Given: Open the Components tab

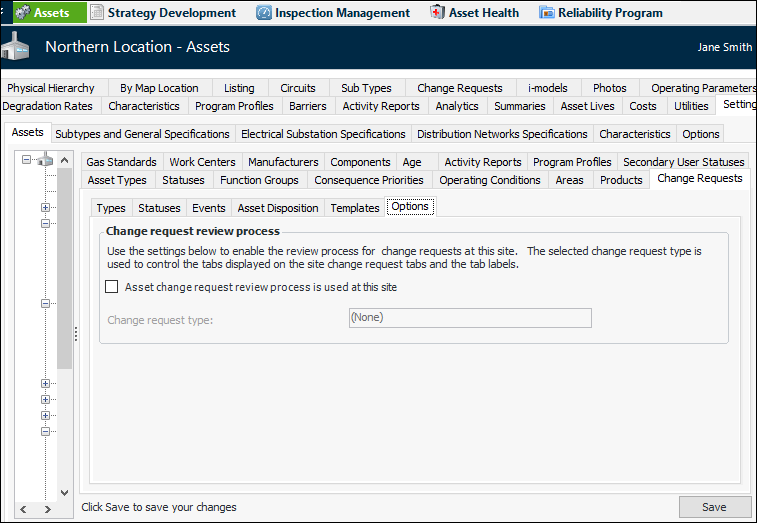Looking at the screenshot, I should click(x=360, y=162).
